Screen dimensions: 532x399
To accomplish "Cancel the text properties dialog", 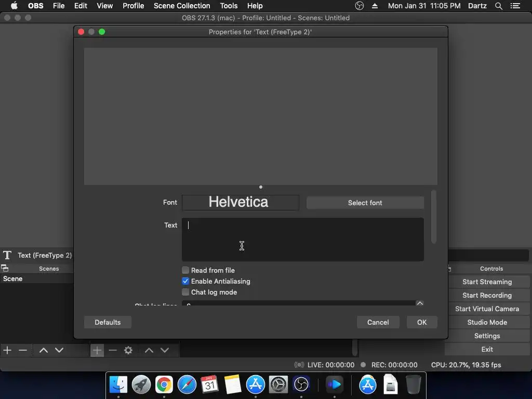I will point(378,322).
